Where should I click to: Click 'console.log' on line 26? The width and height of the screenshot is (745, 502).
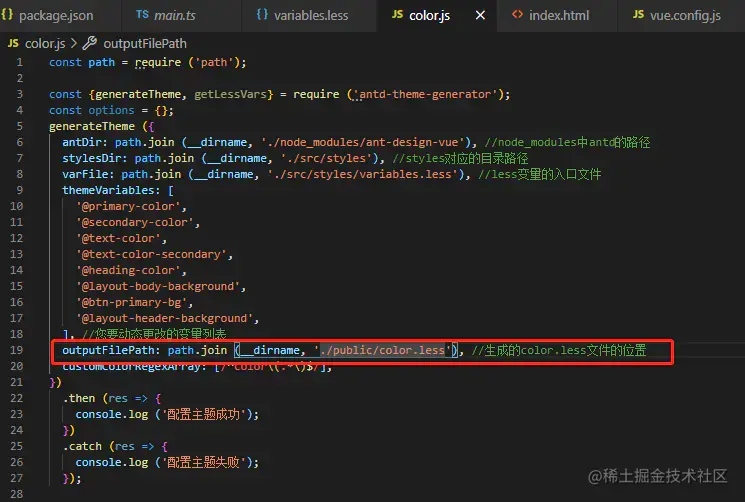click(x=112, y=462)
